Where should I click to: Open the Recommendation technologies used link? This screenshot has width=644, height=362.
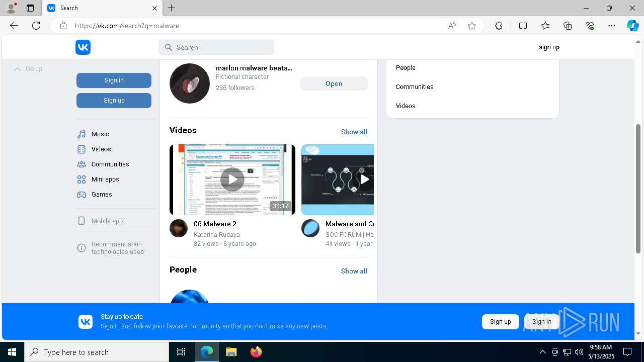click(x=118, y=248)
